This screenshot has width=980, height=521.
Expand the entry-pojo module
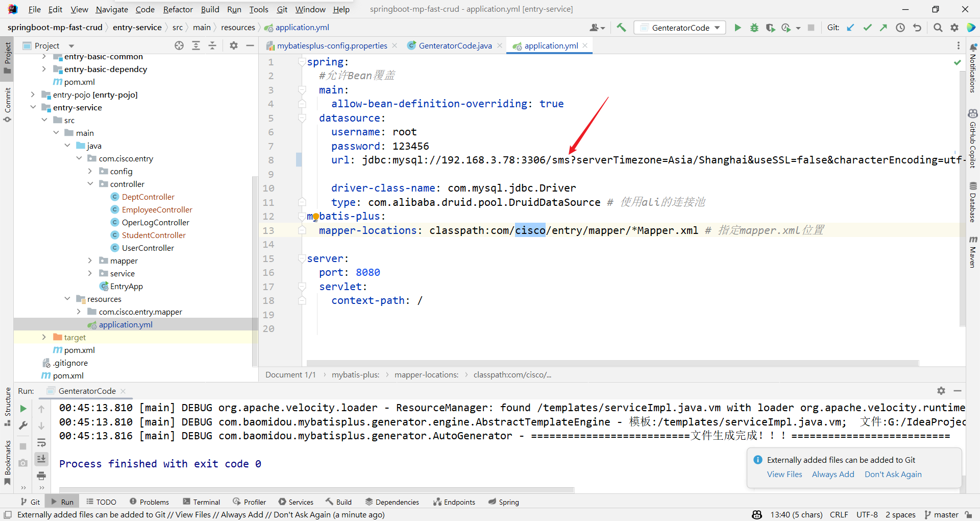click(33, 94)
